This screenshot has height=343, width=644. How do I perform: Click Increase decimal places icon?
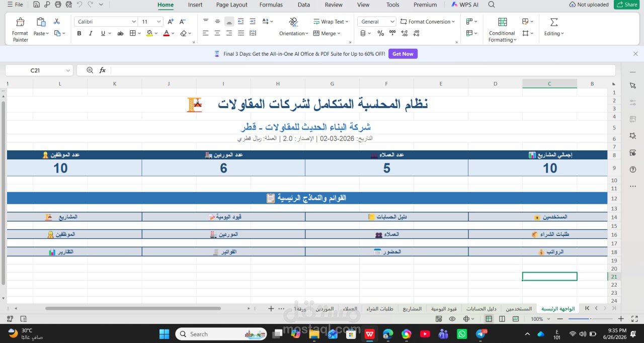tap(405, 33)
